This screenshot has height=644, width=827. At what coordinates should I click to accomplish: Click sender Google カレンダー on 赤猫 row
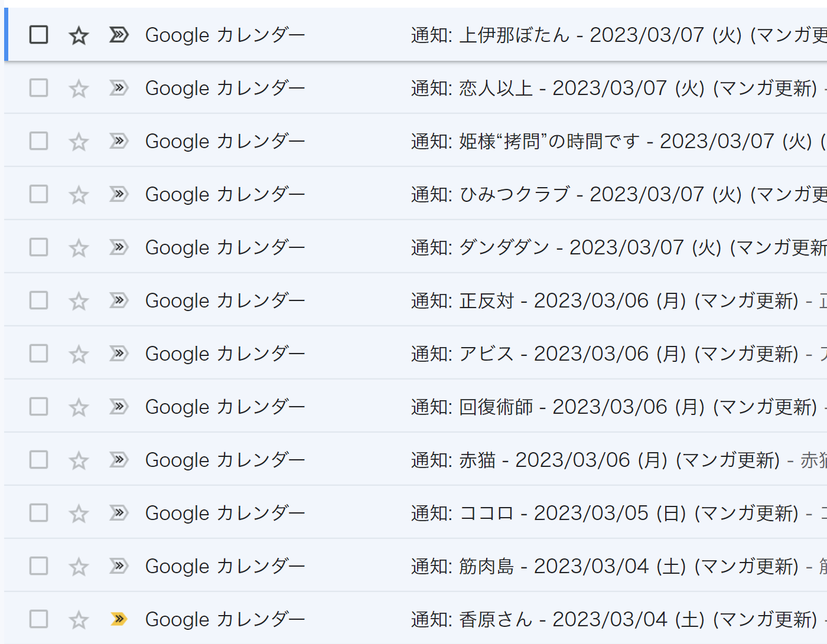(x=225, y=460)
